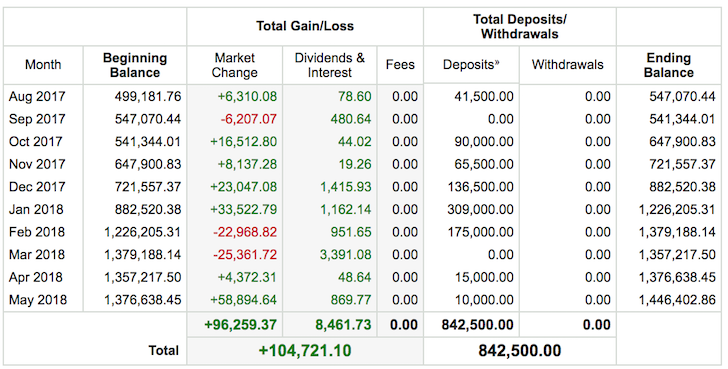Click market change +6,310.08
Viewport: 728px width, 369px height.
pyautogui.click(x=247, y=97)
